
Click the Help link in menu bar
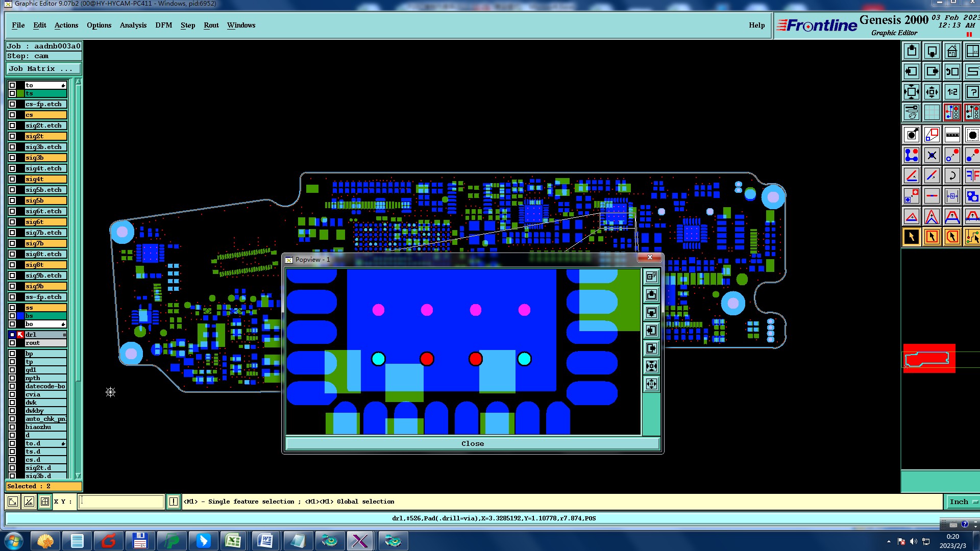(756, 26)
